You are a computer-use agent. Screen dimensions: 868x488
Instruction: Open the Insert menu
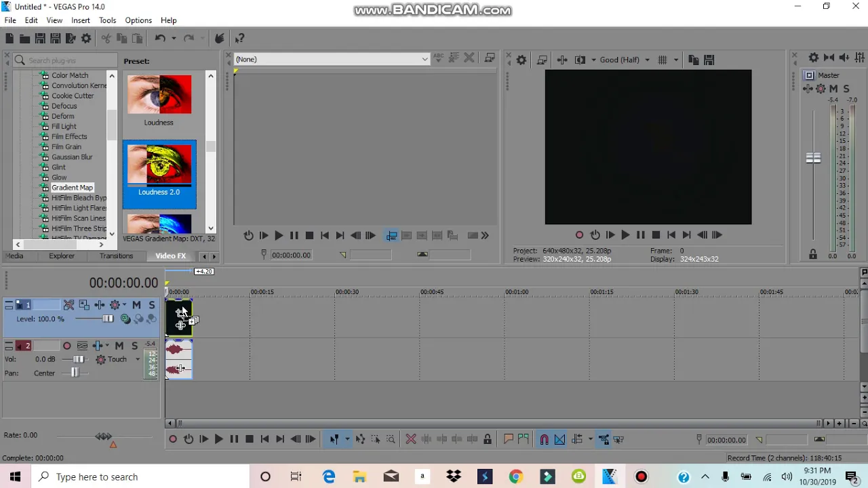coord(81,20)
